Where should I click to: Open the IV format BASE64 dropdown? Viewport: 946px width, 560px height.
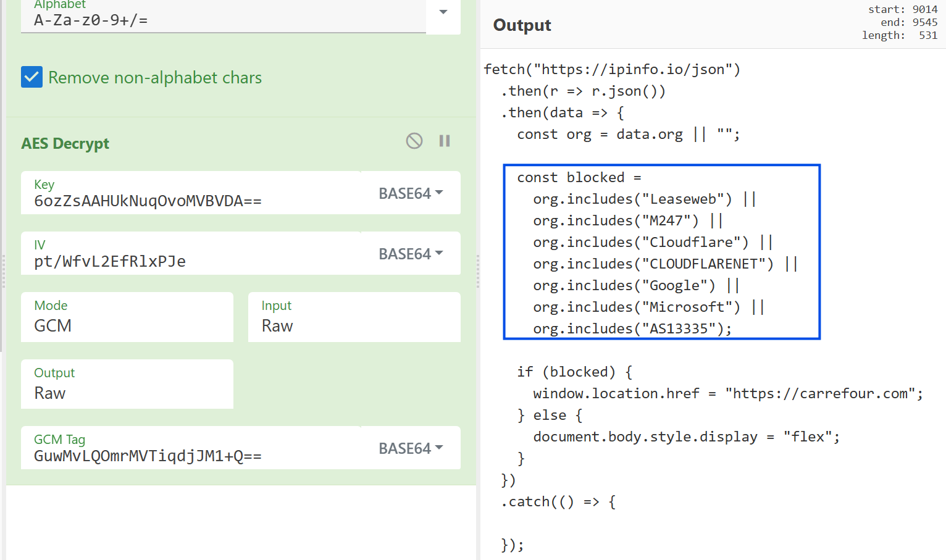(x=411, y=254)
